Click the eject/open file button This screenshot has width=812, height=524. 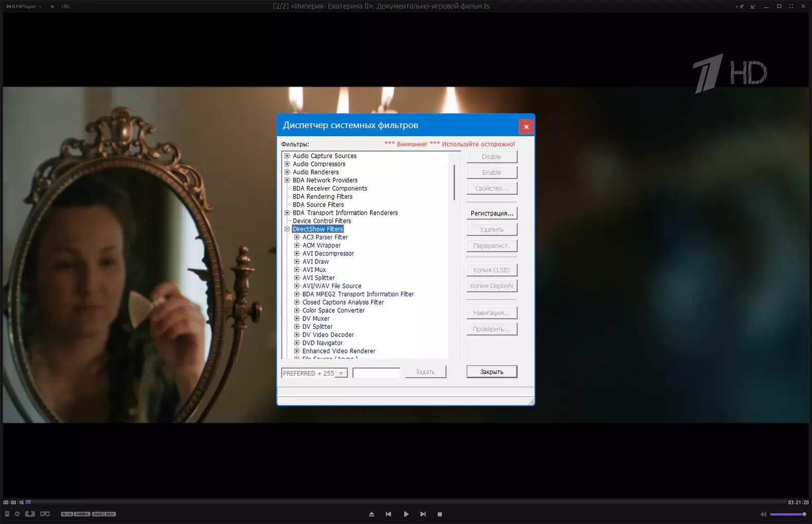pos(372,514)
